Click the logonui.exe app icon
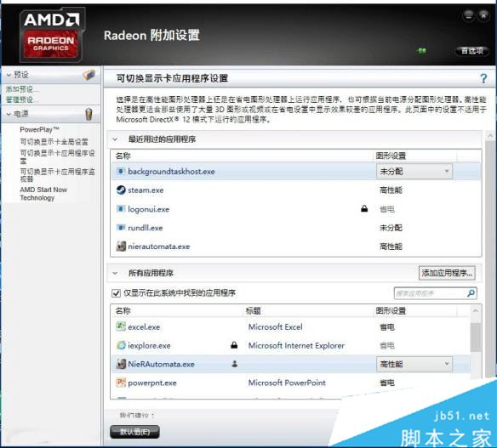The width and height of the screenshot is (497, 448). [121, 209]
